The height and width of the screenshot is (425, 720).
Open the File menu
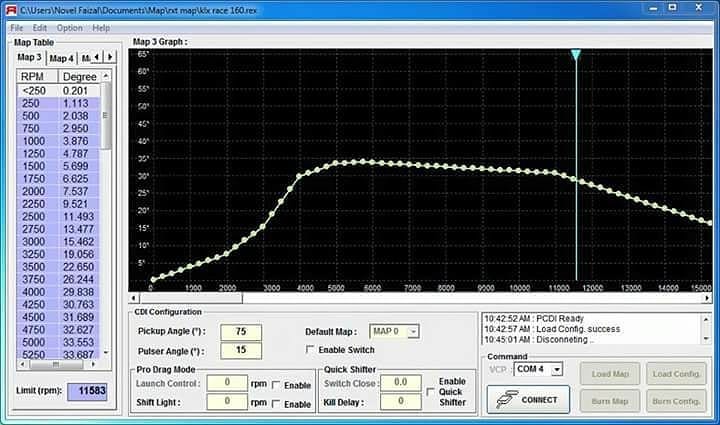(x=17, y=28)
